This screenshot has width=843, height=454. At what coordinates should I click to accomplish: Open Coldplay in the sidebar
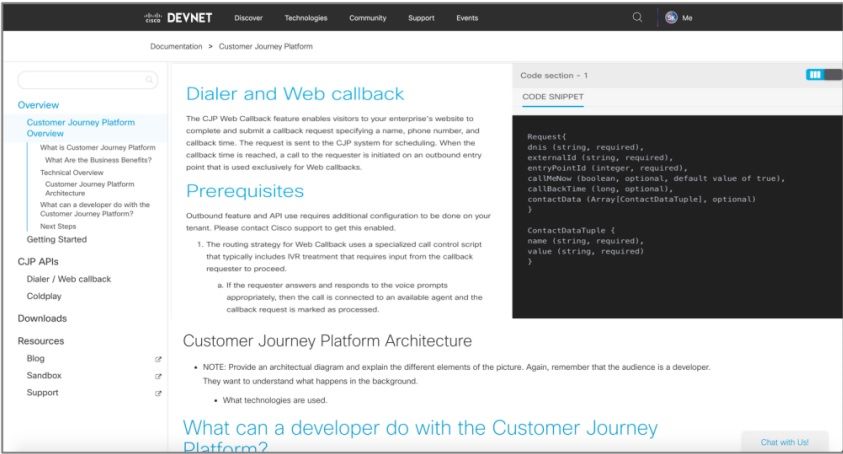pyautogui.click(x=44, y=296)
